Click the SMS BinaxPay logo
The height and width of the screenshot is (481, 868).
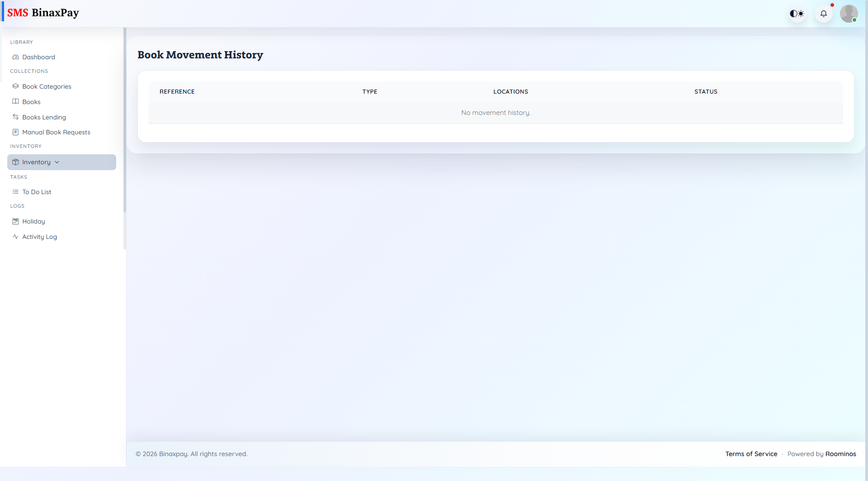43,12
